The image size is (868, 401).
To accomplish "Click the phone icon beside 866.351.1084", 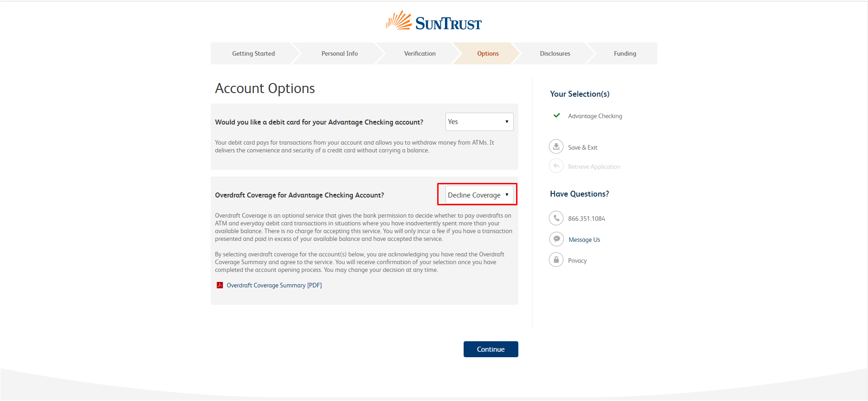I will 556,218.
